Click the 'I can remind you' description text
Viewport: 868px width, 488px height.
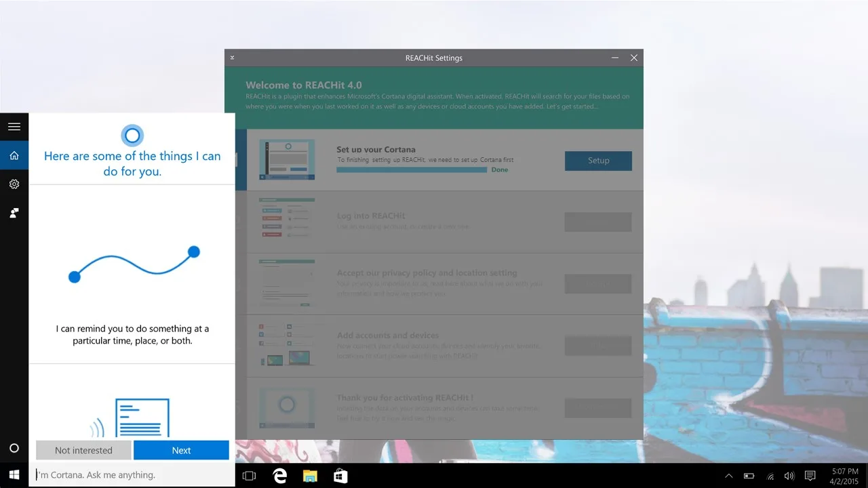click(x=132, y=335)
